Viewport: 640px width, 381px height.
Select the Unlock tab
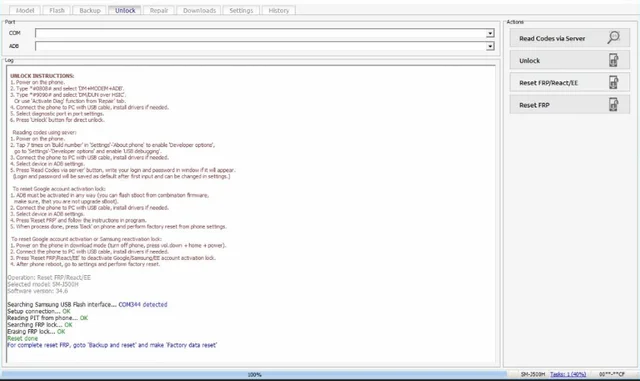[125, 10]
